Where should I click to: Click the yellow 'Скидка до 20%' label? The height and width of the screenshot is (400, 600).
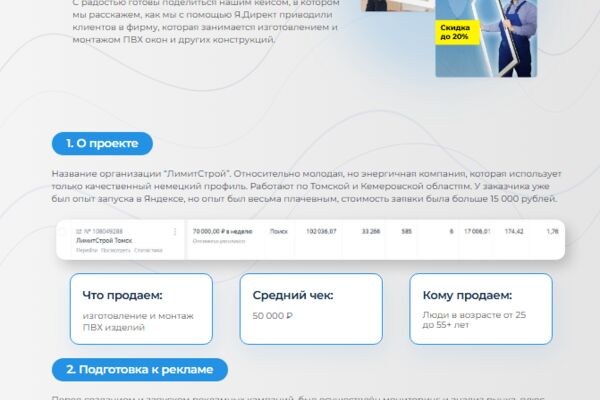(457, 33)
